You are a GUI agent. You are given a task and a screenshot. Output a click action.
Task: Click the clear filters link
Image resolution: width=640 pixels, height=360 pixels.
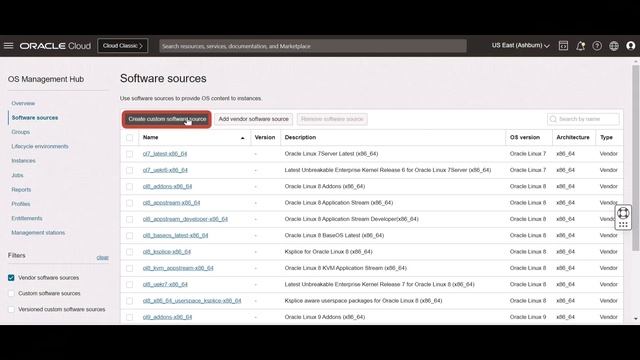pyautogui.click(x=102, y=258)
